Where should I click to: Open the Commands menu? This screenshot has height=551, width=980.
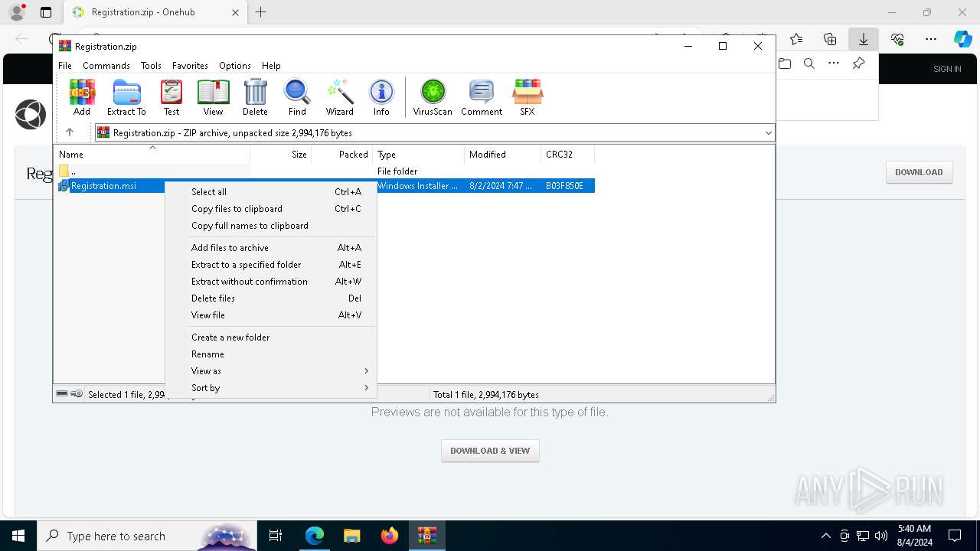106,66
